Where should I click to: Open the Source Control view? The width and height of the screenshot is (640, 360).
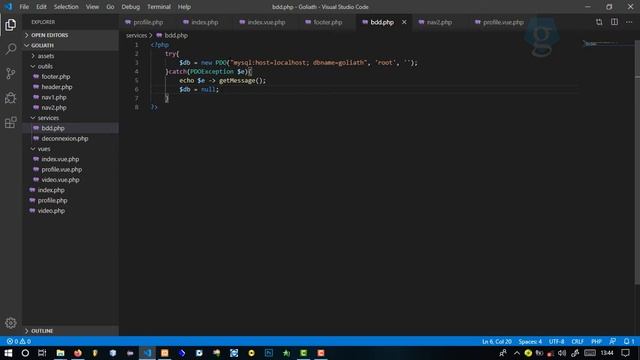tap(11, 73)
